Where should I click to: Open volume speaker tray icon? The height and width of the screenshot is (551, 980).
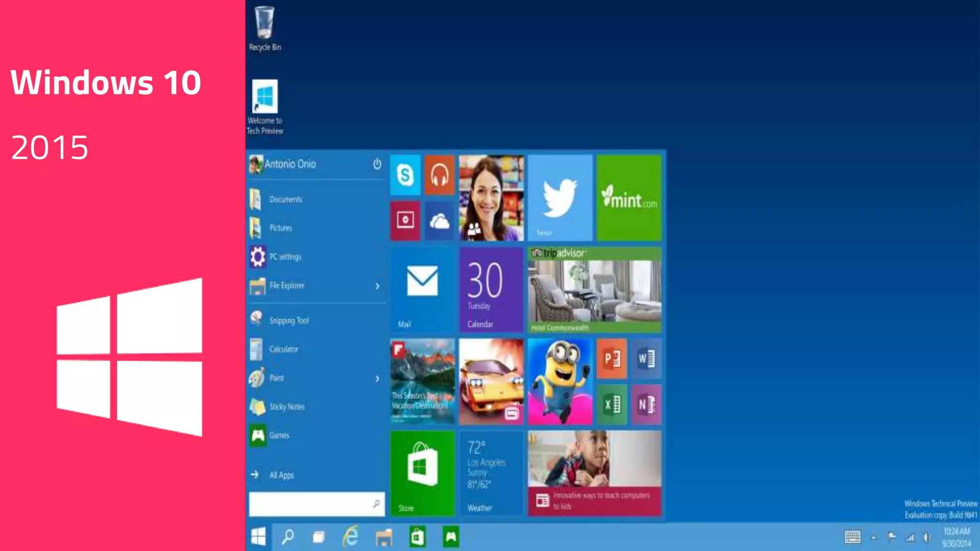[927, 537]
